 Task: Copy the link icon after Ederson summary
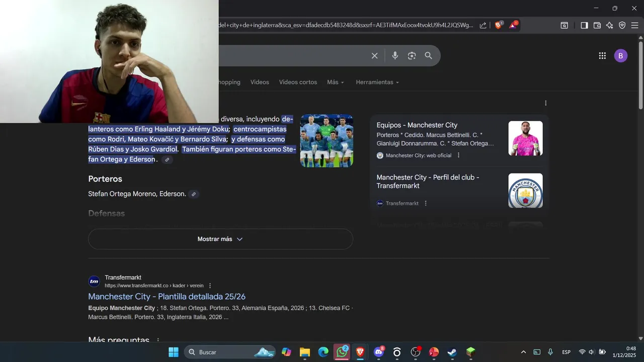[167, 159]
